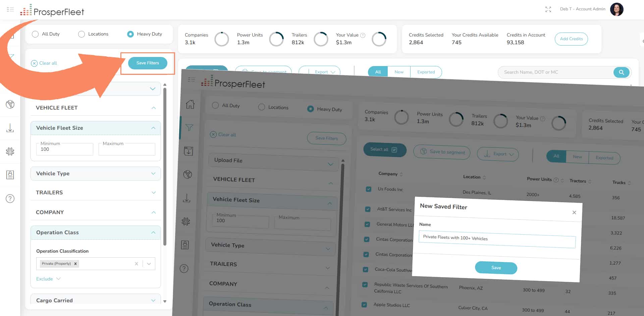This screenshot has height=316, width=644.
Task: Click the hamburger menu icon in the tilted window header
Action: [x=192, y=79]
